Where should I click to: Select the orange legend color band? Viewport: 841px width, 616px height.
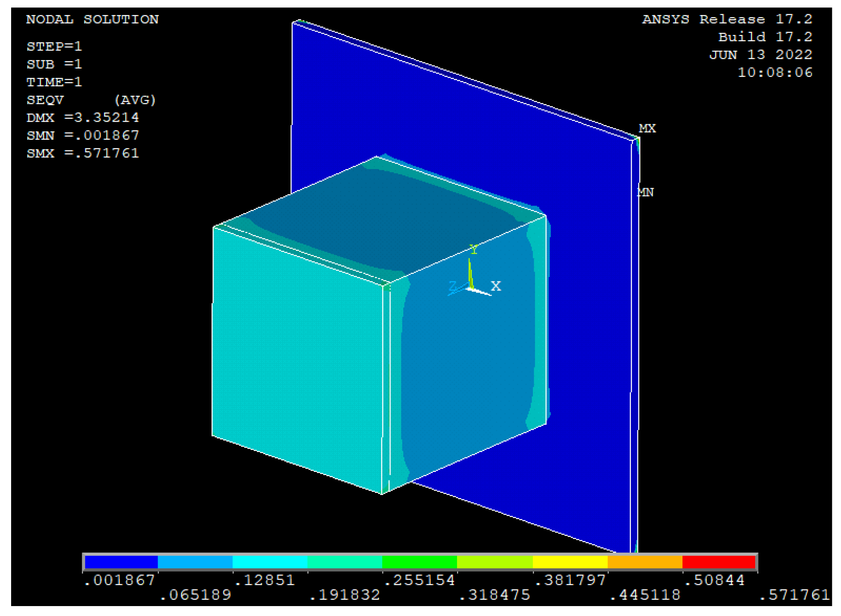click(644, 562)
